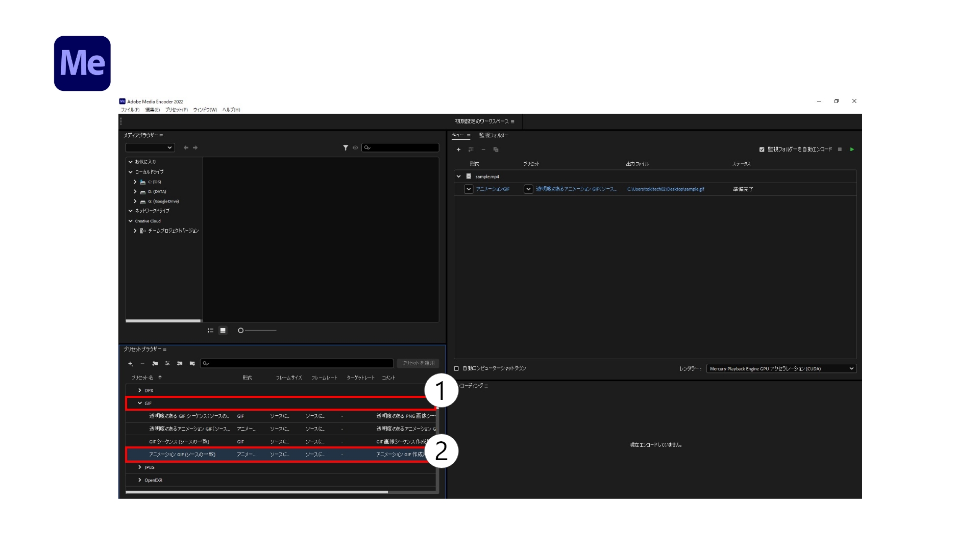Click the preset search field
Screen dimensions: 980x551
(296, 363)
